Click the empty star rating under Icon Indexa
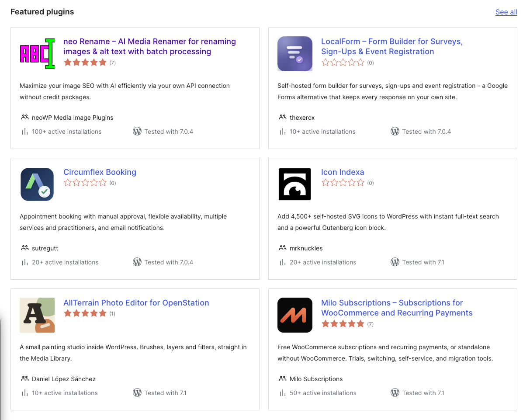530x420 pixels. tap(343, 183)
